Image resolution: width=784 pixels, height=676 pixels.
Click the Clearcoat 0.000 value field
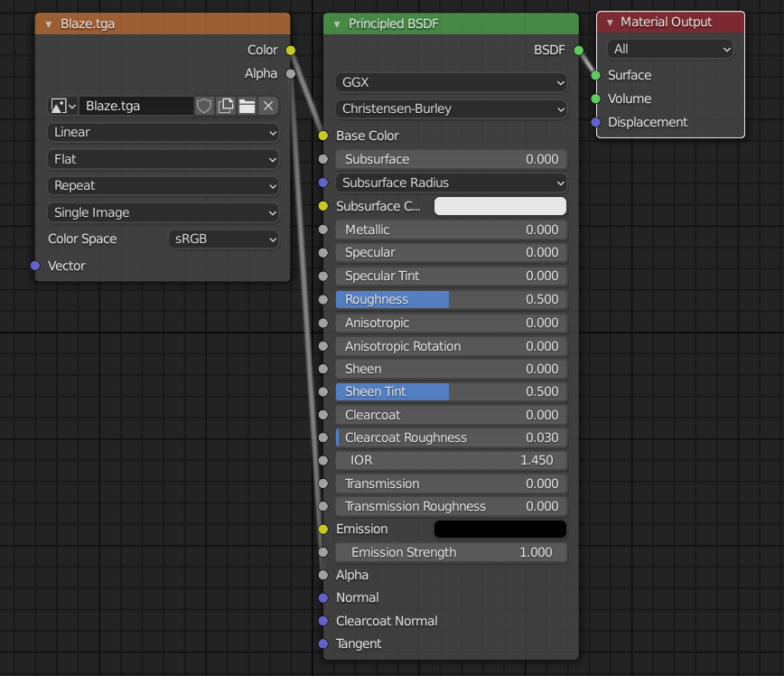pyautogui.click(x=452, y=416)
